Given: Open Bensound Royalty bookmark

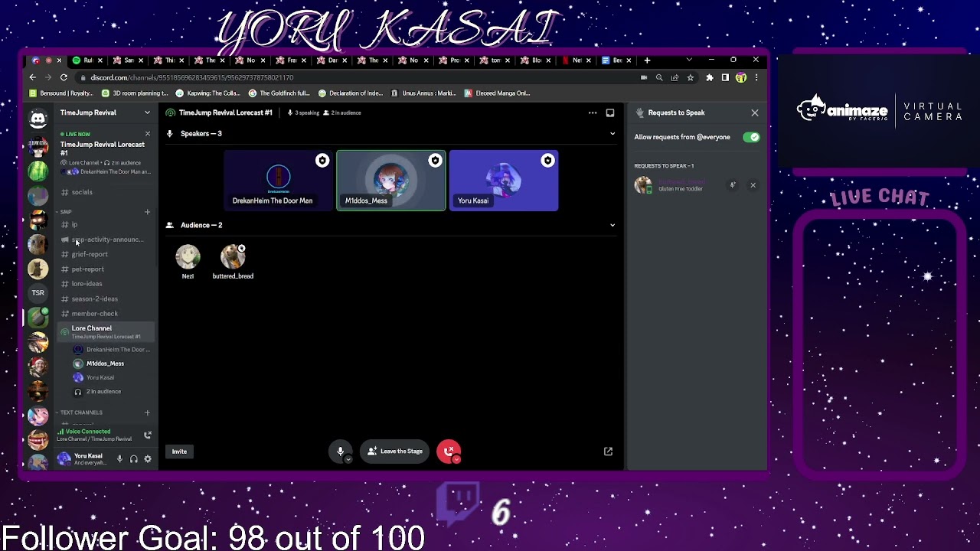Looking at the screenshot, I should tap(61, 93).
